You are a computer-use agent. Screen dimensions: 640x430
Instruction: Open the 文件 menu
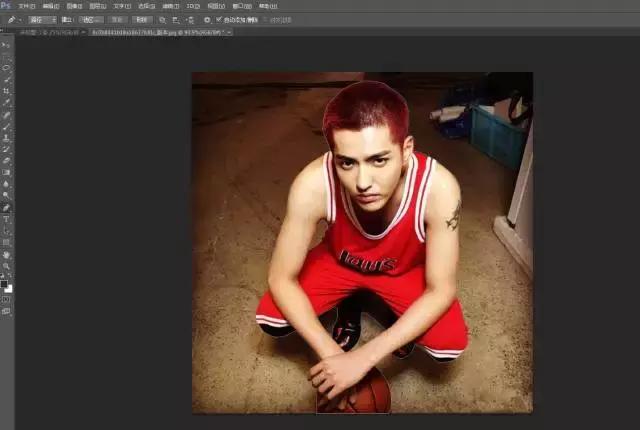[x=26, y=6]
